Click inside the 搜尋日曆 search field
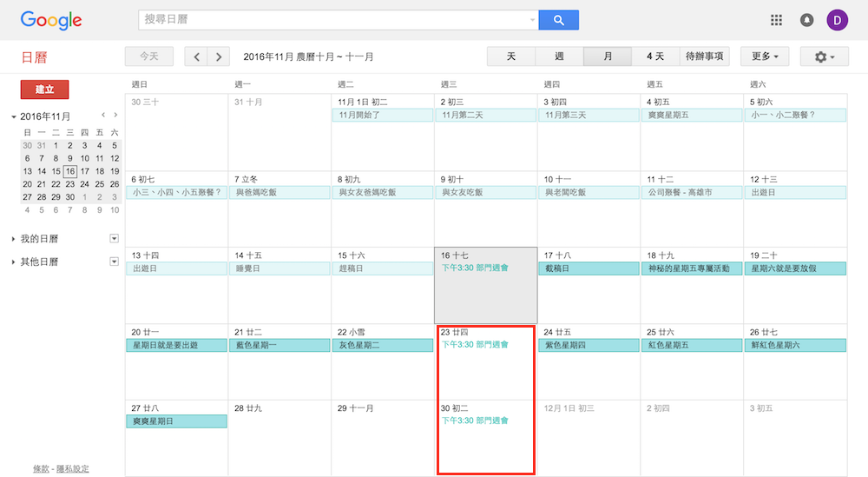 (334, 20)
